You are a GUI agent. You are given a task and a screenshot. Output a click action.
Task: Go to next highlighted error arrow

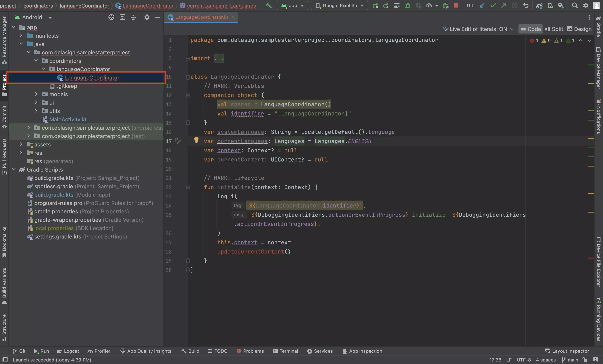click(x=589, y=41)
